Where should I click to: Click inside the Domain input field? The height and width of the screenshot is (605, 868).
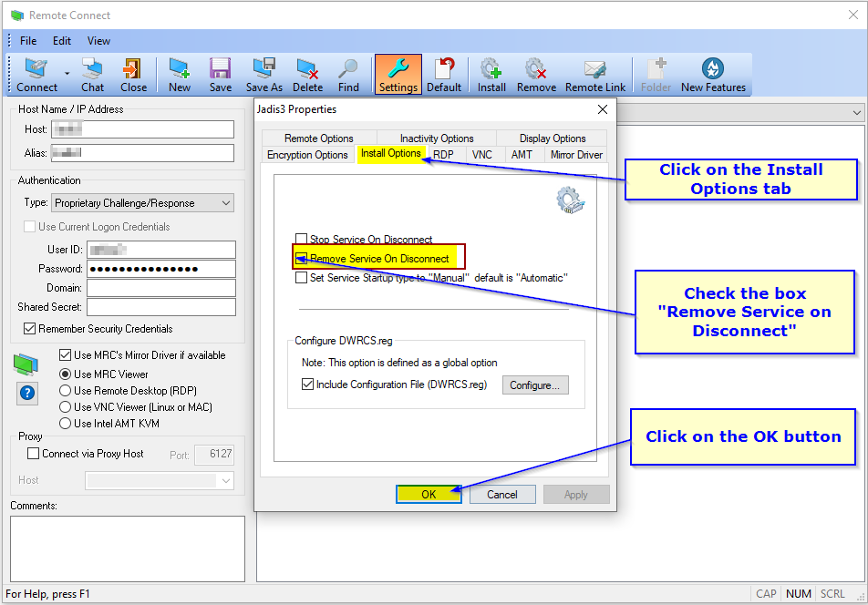pyautogui.click(x=161, y=289)
